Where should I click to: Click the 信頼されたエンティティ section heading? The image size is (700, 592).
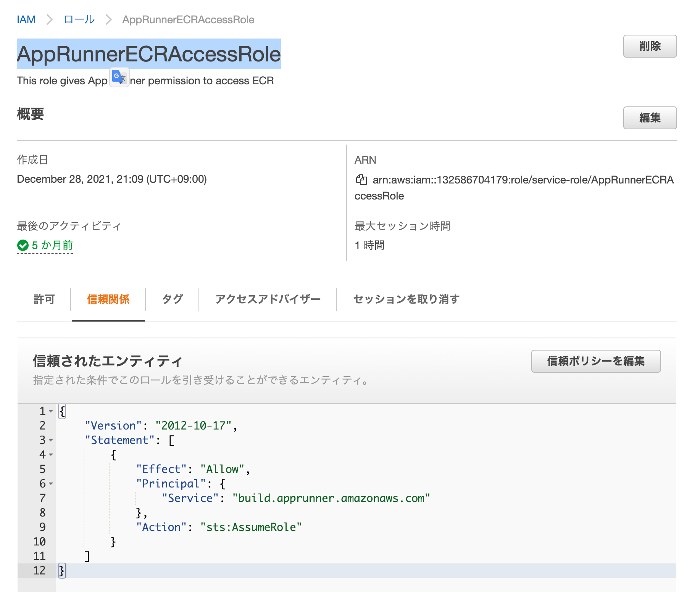[x=108, y=361]
